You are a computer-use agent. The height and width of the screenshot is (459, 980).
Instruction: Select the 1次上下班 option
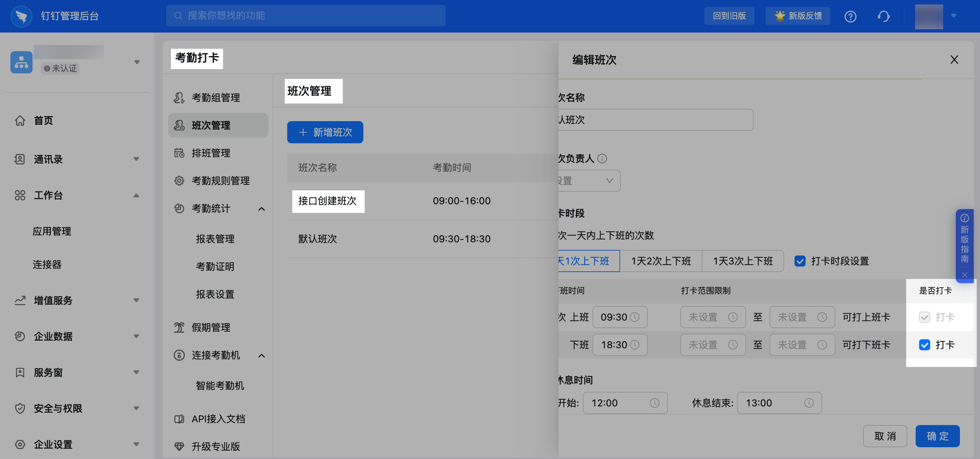tap(589, 261)
